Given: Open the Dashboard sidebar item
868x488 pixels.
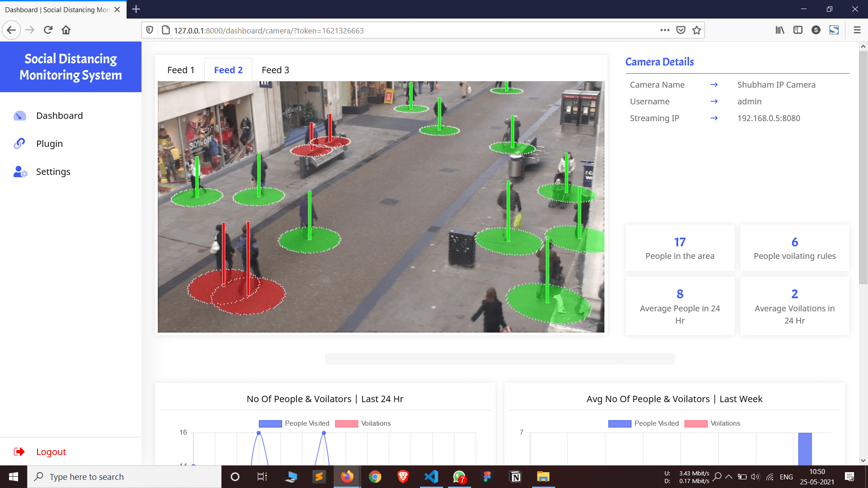Looking at the screenshot, I should pyautogui.click(x=59, y=116).
